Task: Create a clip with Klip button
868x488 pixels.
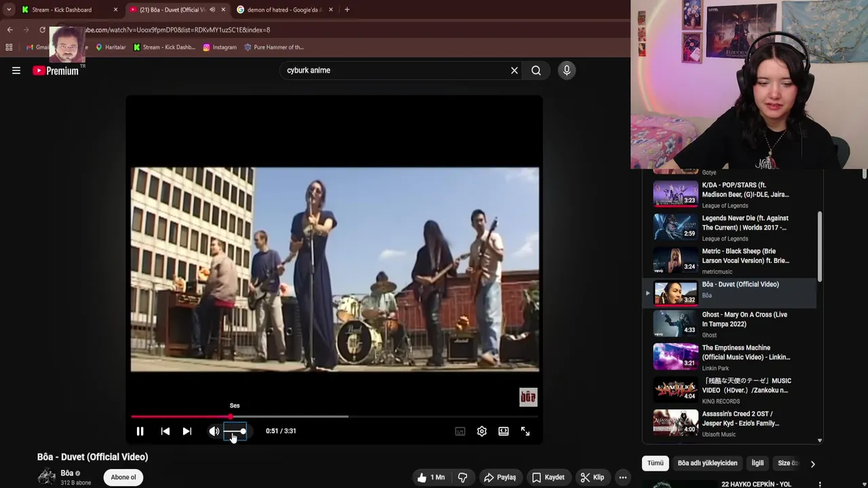Action: click(x=592, y=477)
